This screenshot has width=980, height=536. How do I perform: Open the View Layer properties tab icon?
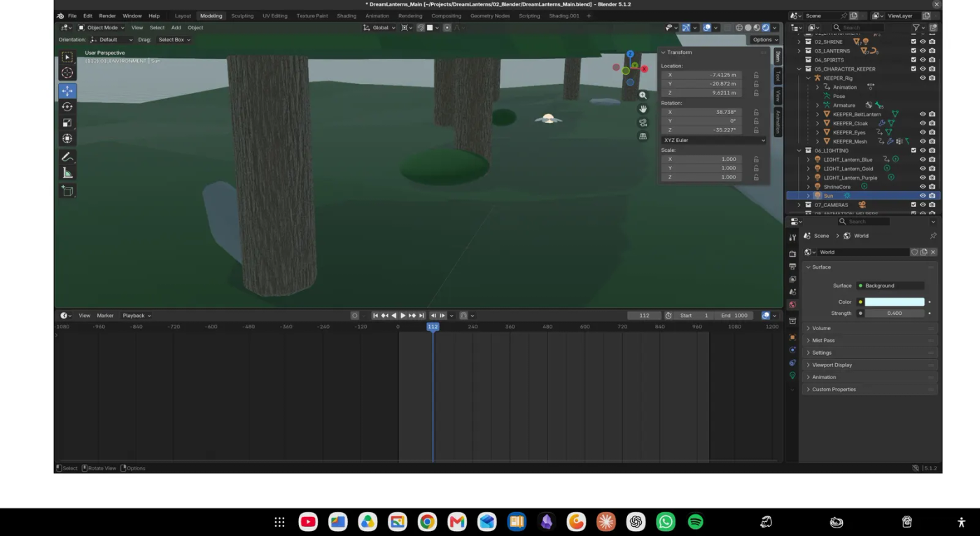[x=792, y=279]
